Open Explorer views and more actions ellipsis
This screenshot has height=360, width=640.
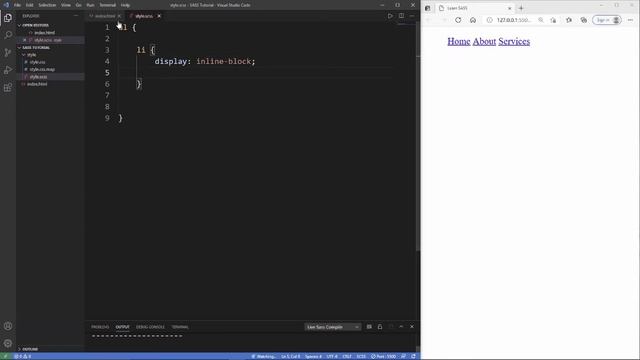pos(76,16)
